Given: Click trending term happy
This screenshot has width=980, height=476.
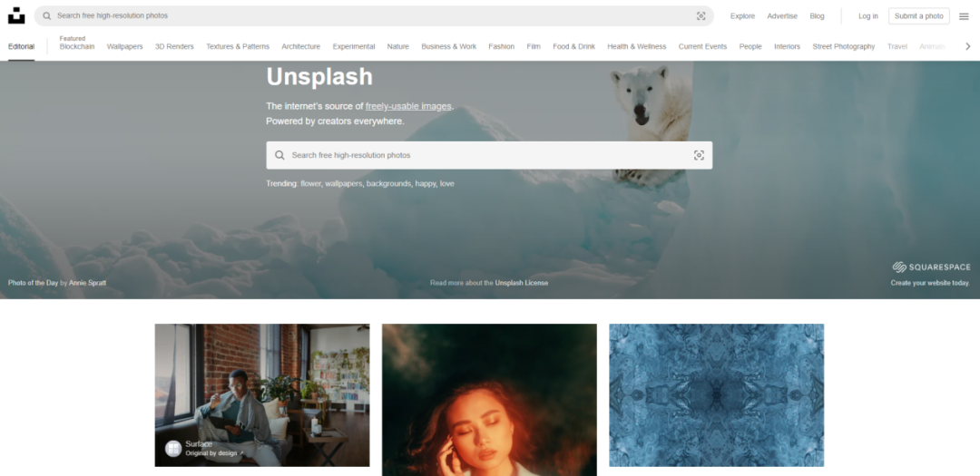Looking at the screenshot, I should point(425,184).
